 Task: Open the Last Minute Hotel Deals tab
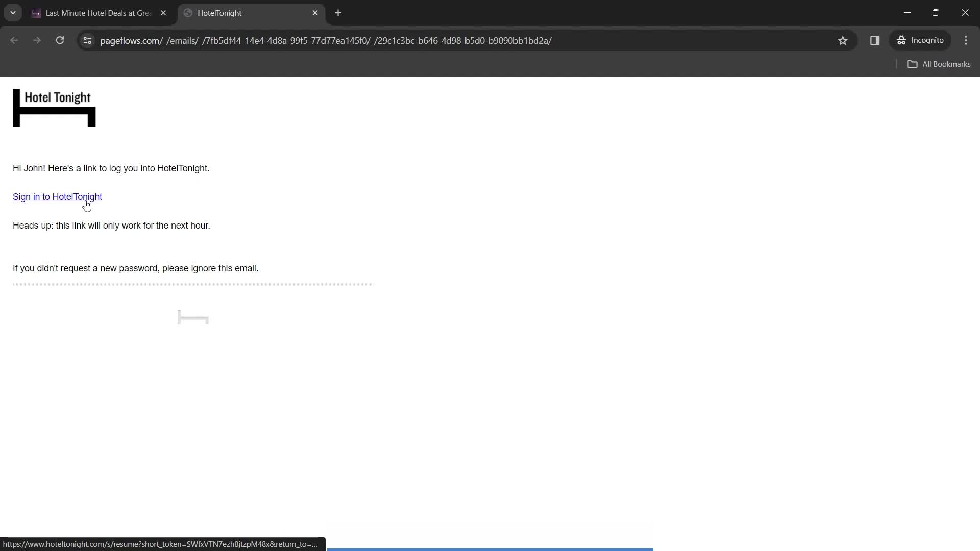tap(97, 13)
